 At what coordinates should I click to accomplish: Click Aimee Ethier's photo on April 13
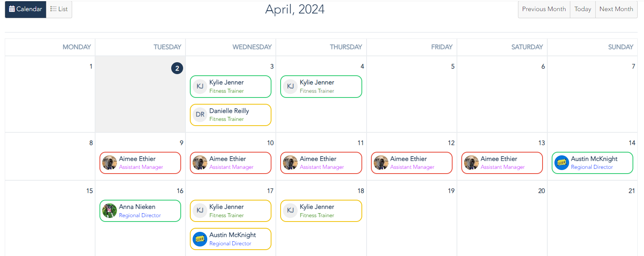coord(471,163)
